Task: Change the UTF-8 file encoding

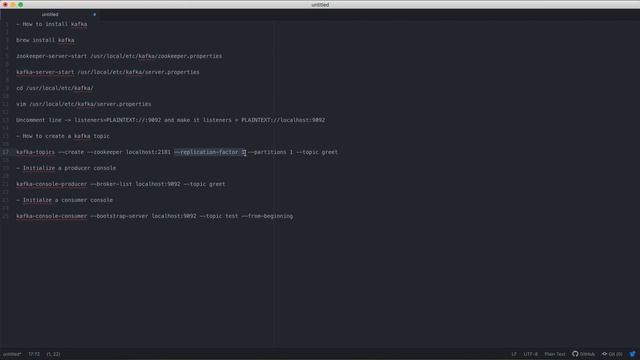Action: click(x=531, y=354)
